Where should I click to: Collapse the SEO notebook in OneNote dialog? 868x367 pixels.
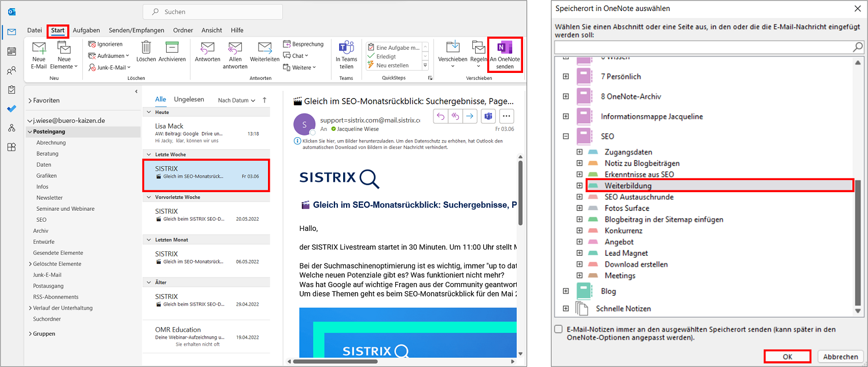point(565,137)
